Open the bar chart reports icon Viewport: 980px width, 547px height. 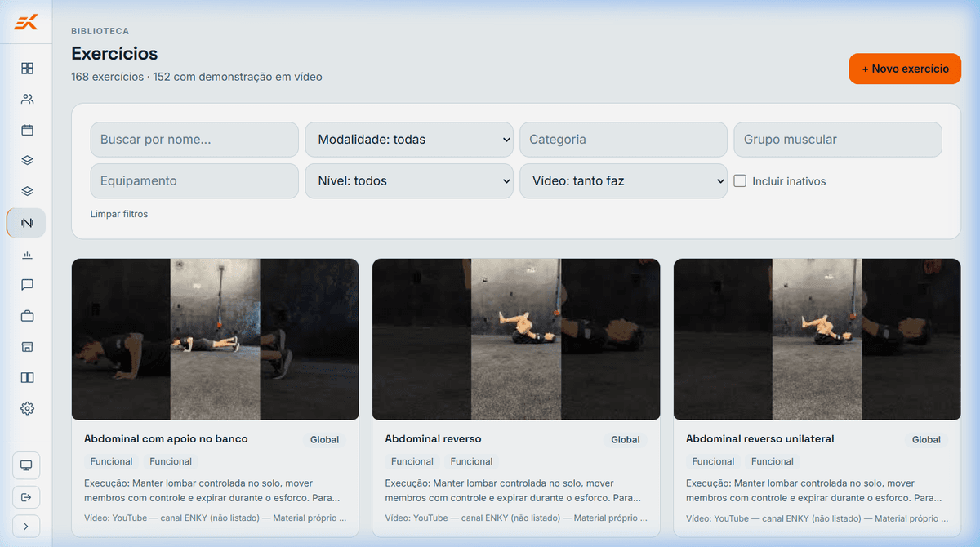click(27, 254)
